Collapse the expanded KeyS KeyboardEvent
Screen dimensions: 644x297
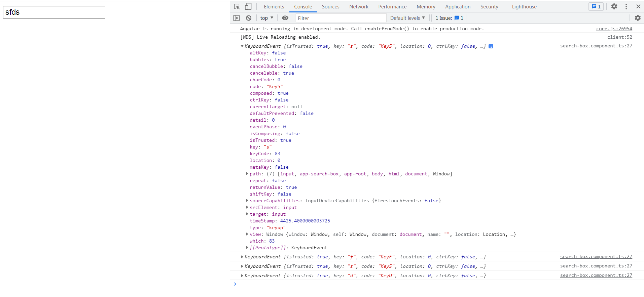tap(242, 46)
